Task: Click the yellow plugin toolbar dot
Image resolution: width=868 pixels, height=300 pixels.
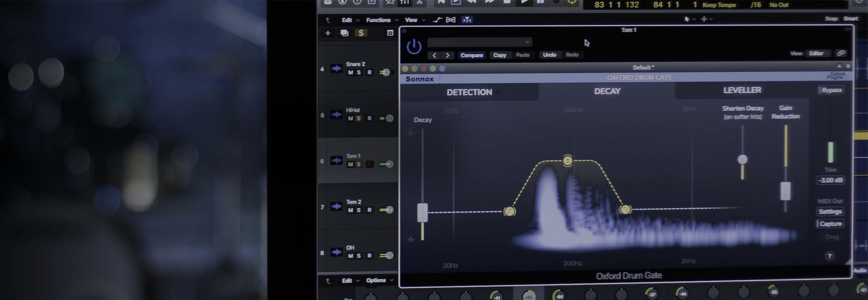Action: [405, 69]
